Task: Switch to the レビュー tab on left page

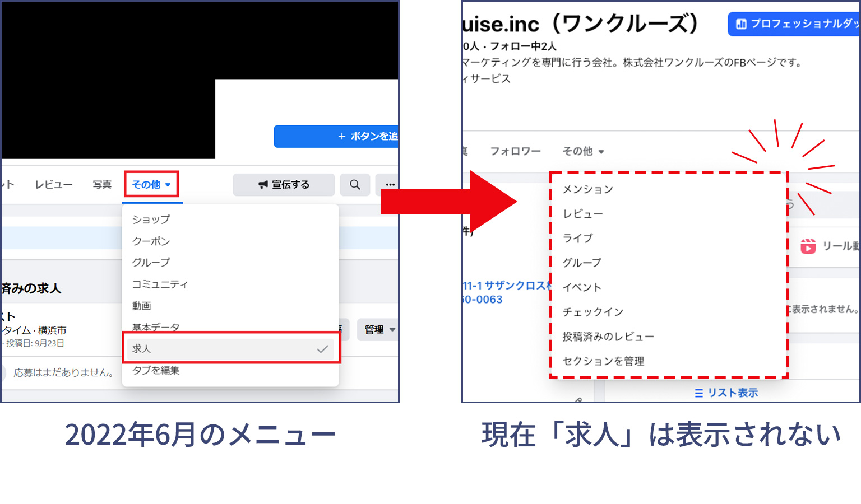Action: 54,185
